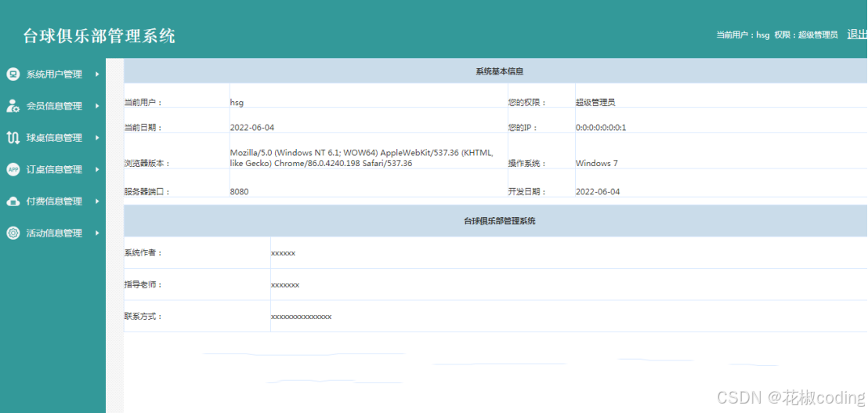Viewport: 868px width, 413px height.
Task: Open the 活动信息管理 menu
Action: click(x=52, y=233)
